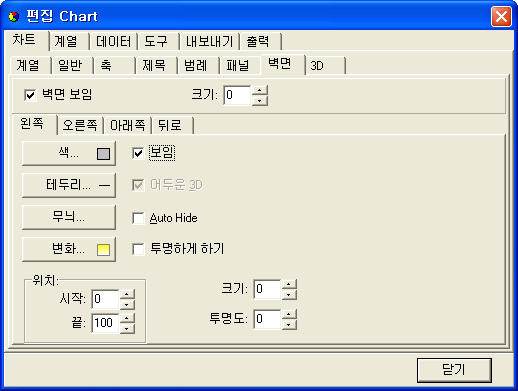Decrease the top 크기 value with down arrow
Image resolution: width=518 pixels, height=391 pixels.
click(260, 100)
